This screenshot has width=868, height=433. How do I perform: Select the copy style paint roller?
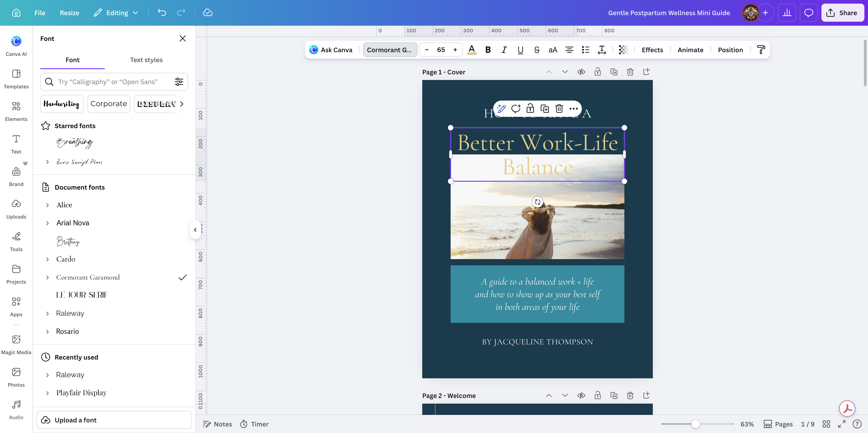pos(761,50)
